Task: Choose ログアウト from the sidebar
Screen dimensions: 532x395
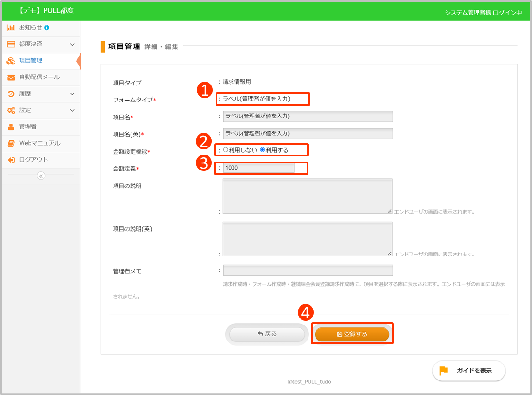Action: point(33,160)
